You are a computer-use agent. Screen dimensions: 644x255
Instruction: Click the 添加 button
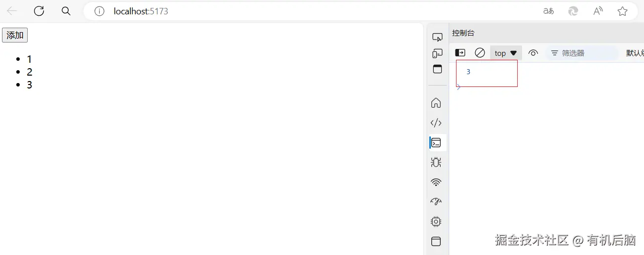click(x=15, y=35)
